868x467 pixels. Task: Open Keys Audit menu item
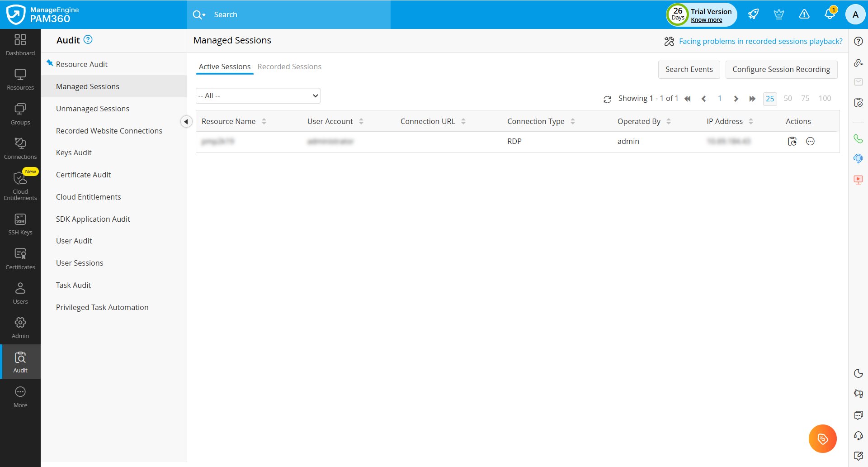74,152
